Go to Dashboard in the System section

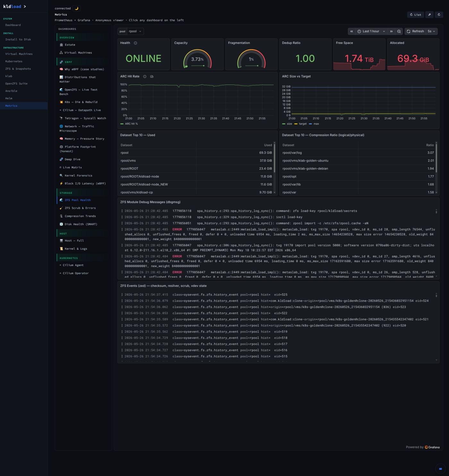pyautogui.click(x=24, y=25)
